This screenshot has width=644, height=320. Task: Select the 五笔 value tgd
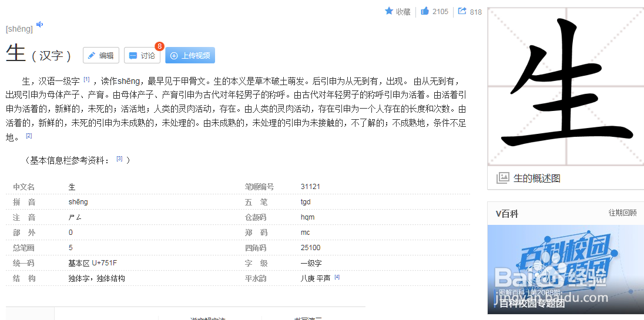306,202
